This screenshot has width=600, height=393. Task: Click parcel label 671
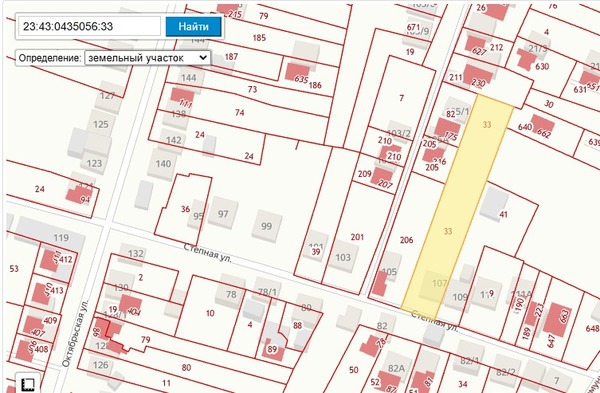[x=413, y=27]
